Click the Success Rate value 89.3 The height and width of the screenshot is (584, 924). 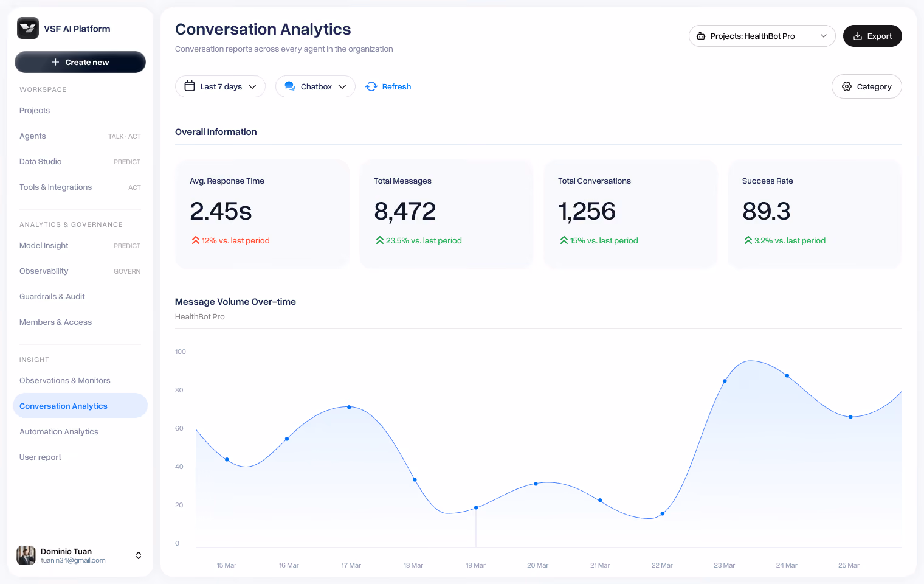(x=767, y=211)
